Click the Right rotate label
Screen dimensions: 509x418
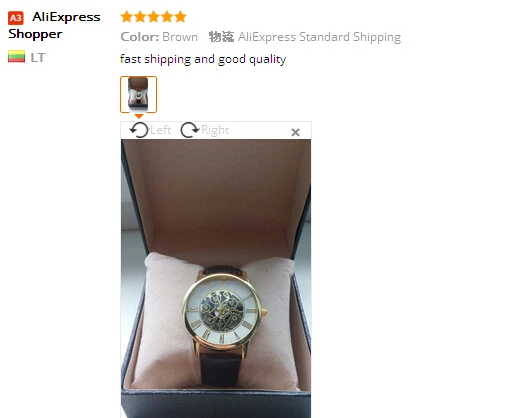pyautogui.click(x=215, y=130)
